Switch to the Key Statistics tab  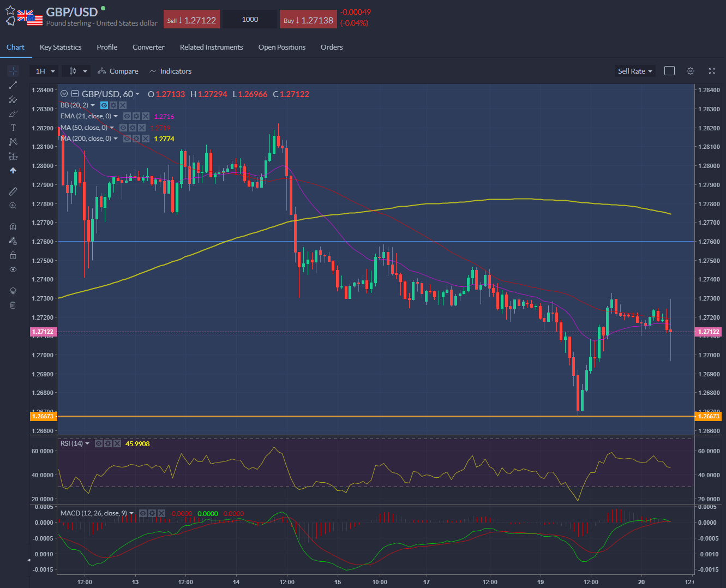(x=61, y=47)
